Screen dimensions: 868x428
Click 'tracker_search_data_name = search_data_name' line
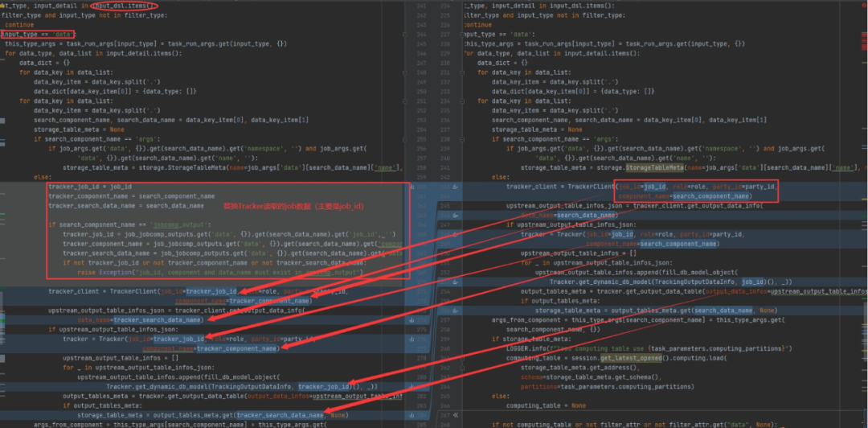pyautogui.click(x=125, y=206)
